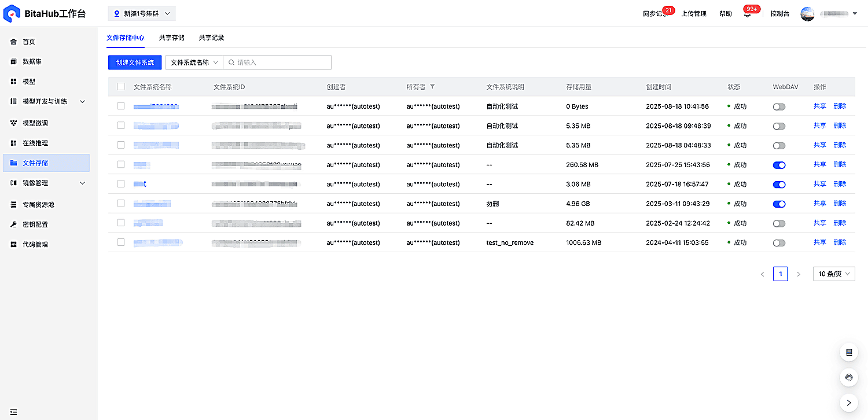Image resolution: width=868 pixels, height=420 pixels.
Task: Open 上传管理 in the top bar
Action: tap(694, 14)
